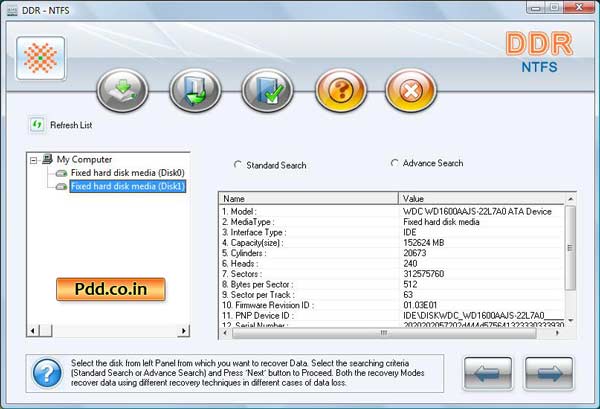
Task: Choose the Advance Search radio button
Action: coord(394,163)
